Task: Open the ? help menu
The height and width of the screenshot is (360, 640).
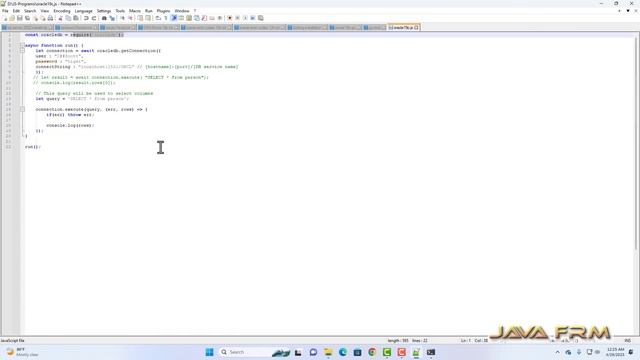Action: tap(195, 11)
